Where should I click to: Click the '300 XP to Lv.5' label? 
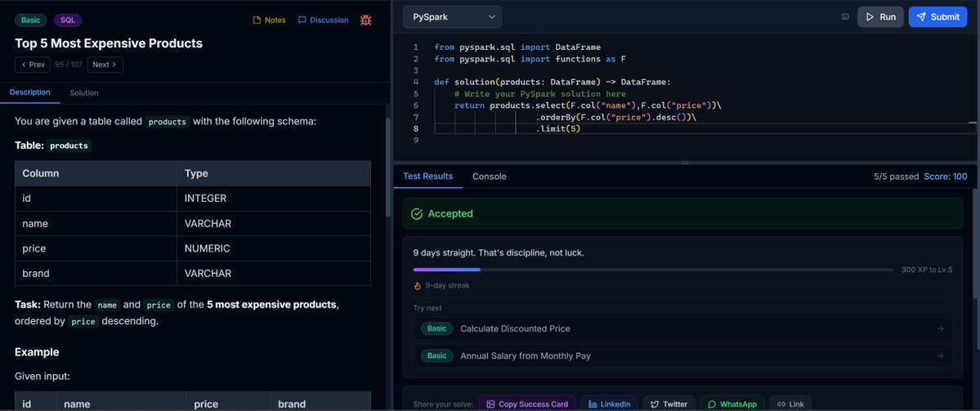tap(927, 270)
